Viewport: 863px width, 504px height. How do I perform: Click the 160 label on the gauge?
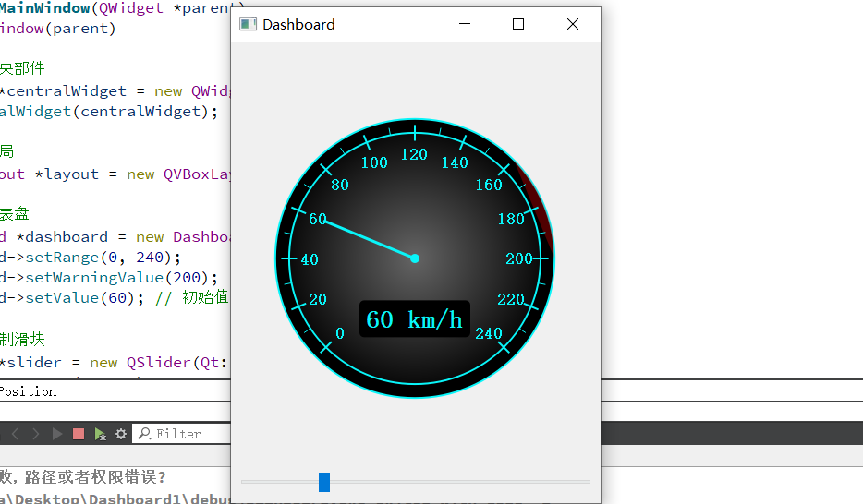489,185
